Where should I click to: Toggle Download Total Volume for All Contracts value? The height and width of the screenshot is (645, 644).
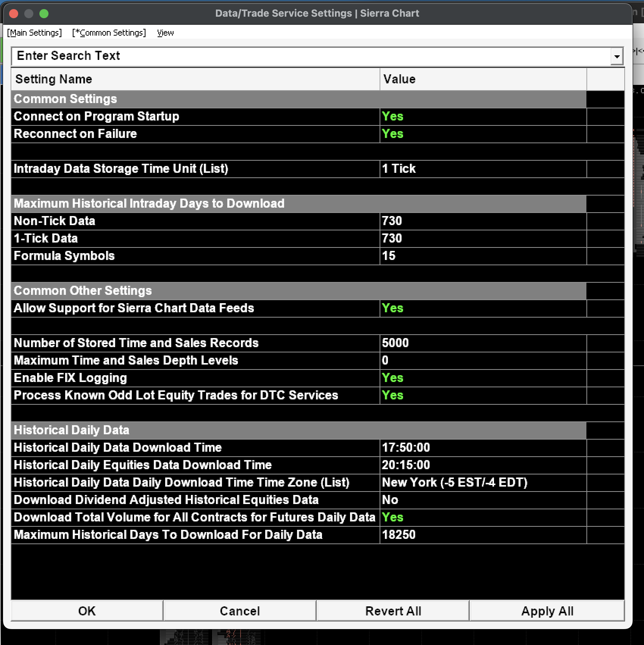point(483,518)
